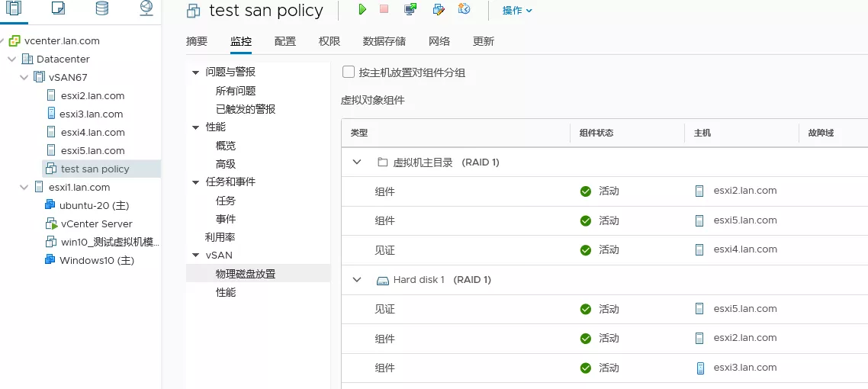Screen dimensions: 868x389
Task: Open the 操作 actions dropdown
Action: click(517, 11)
